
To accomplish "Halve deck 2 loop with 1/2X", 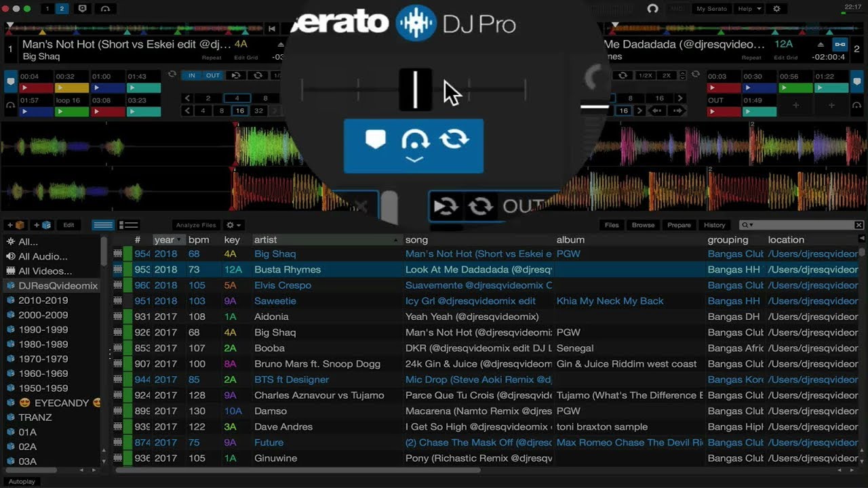I will click(646, 75).
